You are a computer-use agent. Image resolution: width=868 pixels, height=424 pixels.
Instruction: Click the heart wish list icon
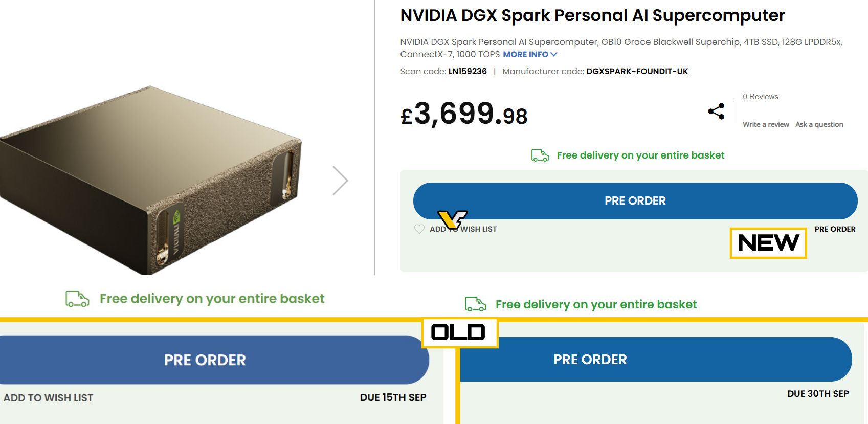[419, 229]
